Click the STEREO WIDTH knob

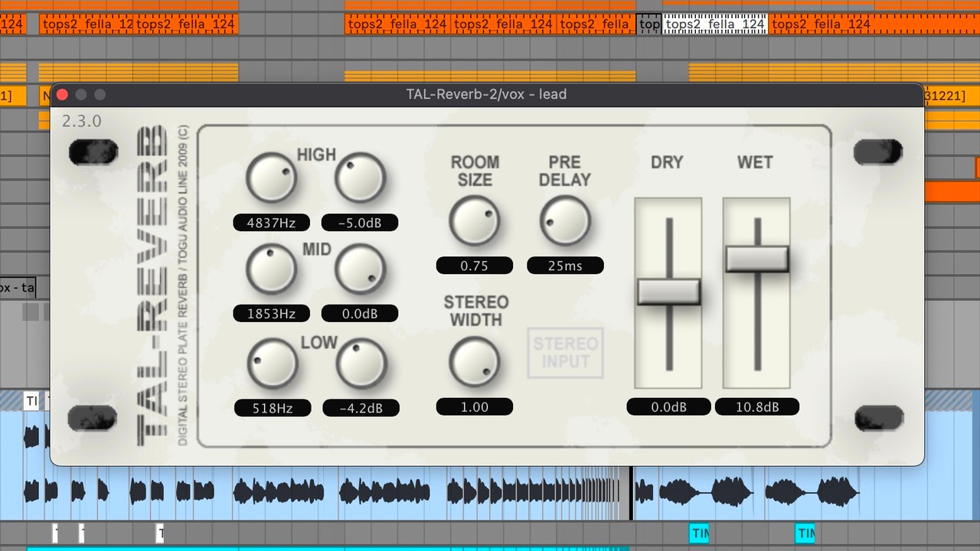[x=475, y=362]
